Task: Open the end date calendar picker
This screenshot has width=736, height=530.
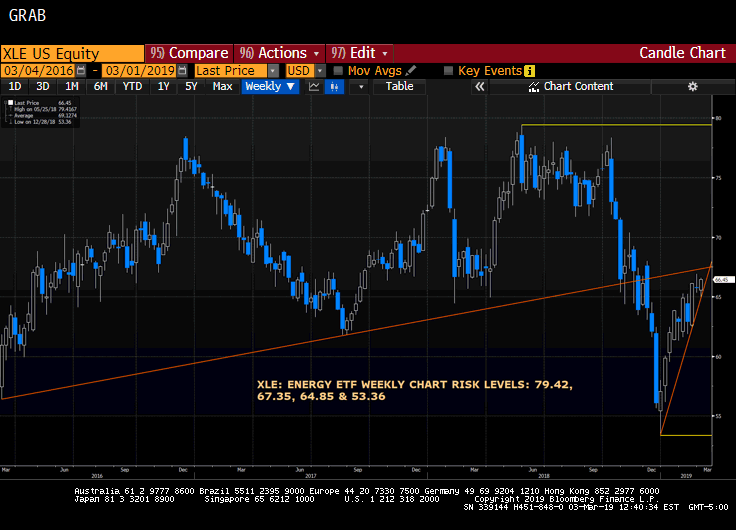Action: pyautogui.click(x=183, y=71)
